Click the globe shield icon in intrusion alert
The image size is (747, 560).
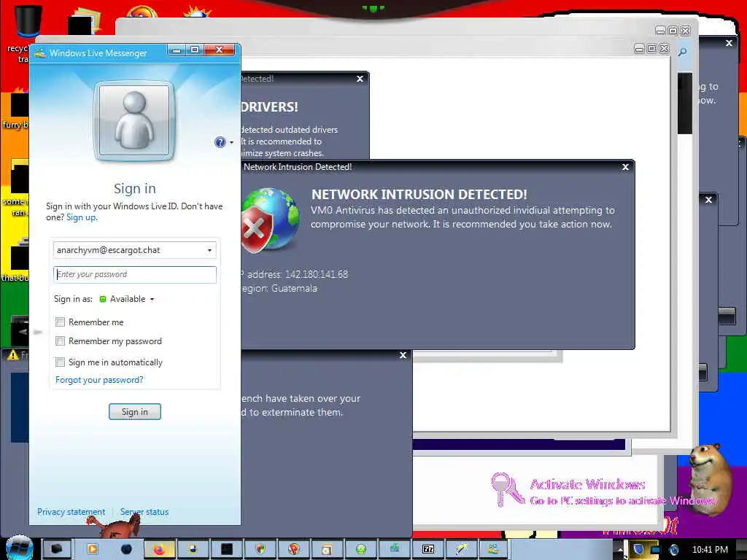coord(270,220)
